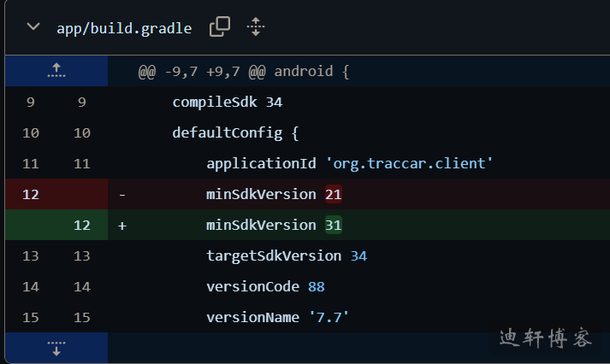Click the minus marker on deleted line
610x364 pixels.
click(122, 194)
